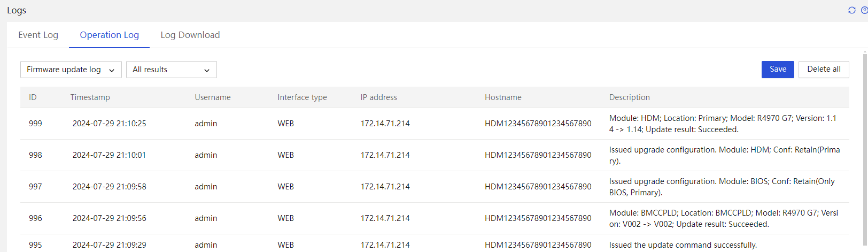Click the Username column header
This screenshot has height=252, width=868.
coord(213,97)
